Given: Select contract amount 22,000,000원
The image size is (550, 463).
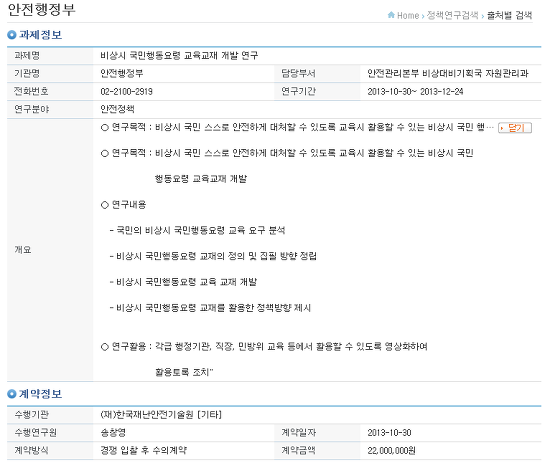Looking at the screenshot, I should 391,450.
